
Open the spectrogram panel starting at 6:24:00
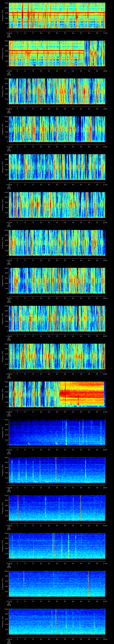57,318
